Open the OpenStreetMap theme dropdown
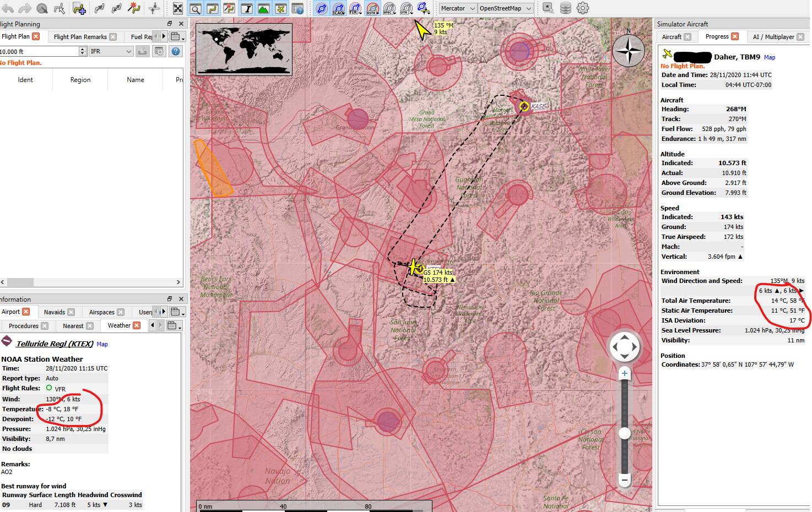812x512 pixels. (505, 8)
